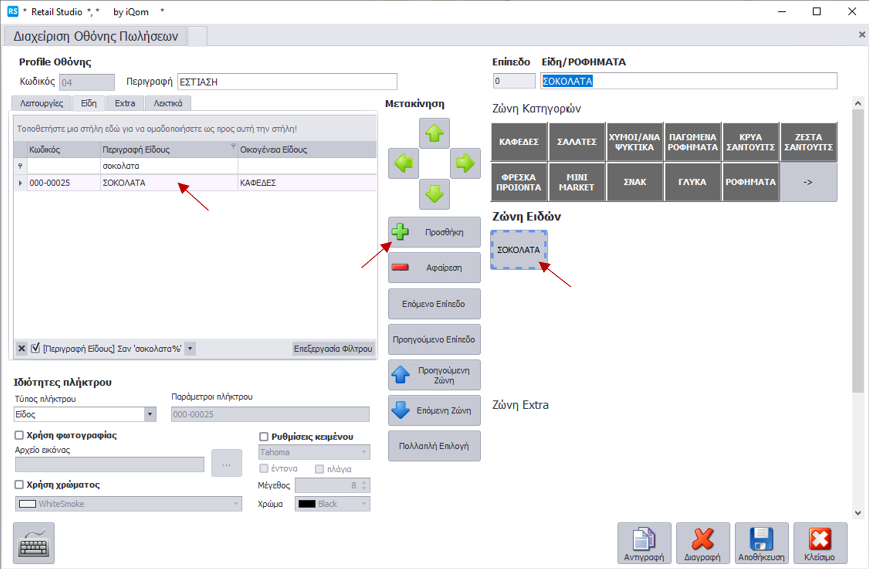
Task: Click the green down arrow move button
Action: point(434,193)
